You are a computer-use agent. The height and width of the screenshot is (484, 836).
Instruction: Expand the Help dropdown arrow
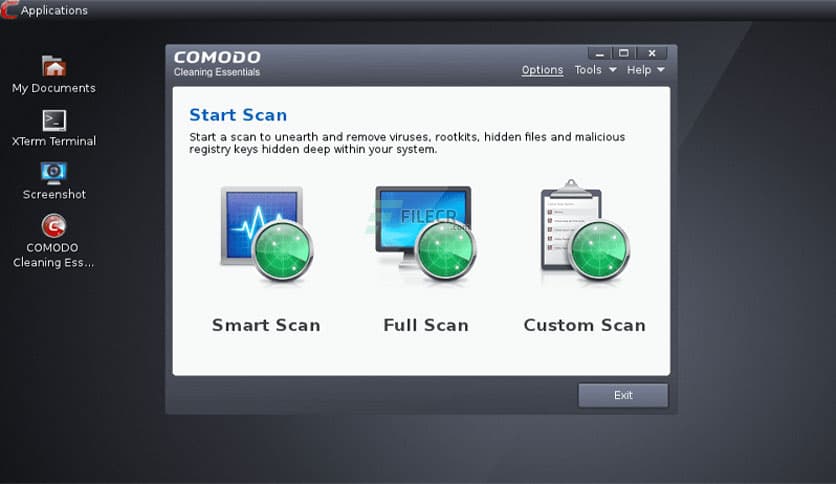tap(661, 70)
